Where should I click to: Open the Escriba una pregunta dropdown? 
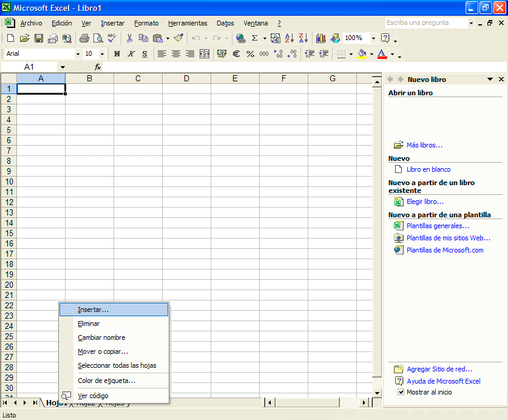[471, 23]
